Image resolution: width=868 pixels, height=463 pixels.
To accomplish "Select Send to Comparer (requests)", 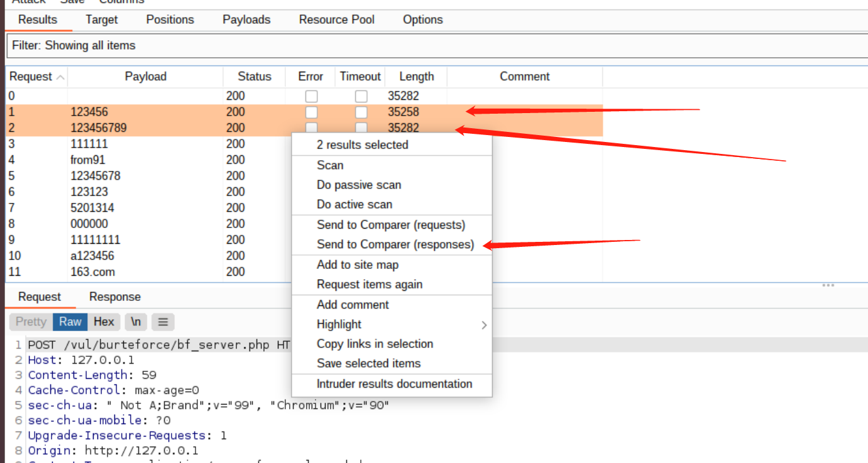I will [x=392, y=225].
